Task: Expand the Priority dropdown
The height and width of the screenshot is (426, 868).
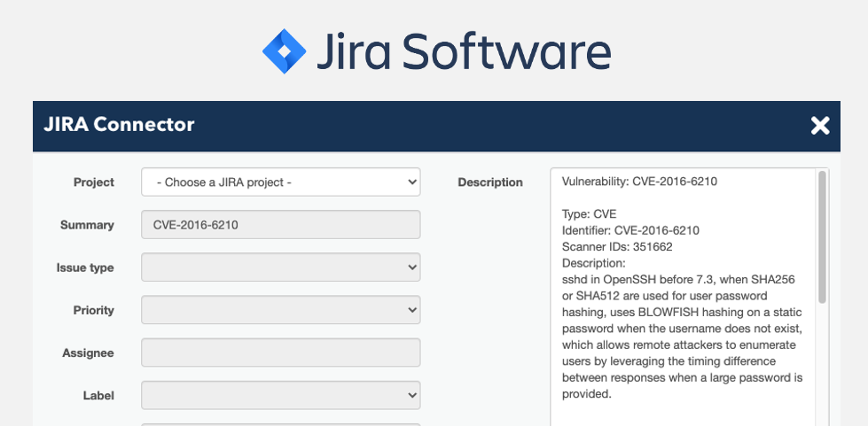Action: (x=281, y=310)
